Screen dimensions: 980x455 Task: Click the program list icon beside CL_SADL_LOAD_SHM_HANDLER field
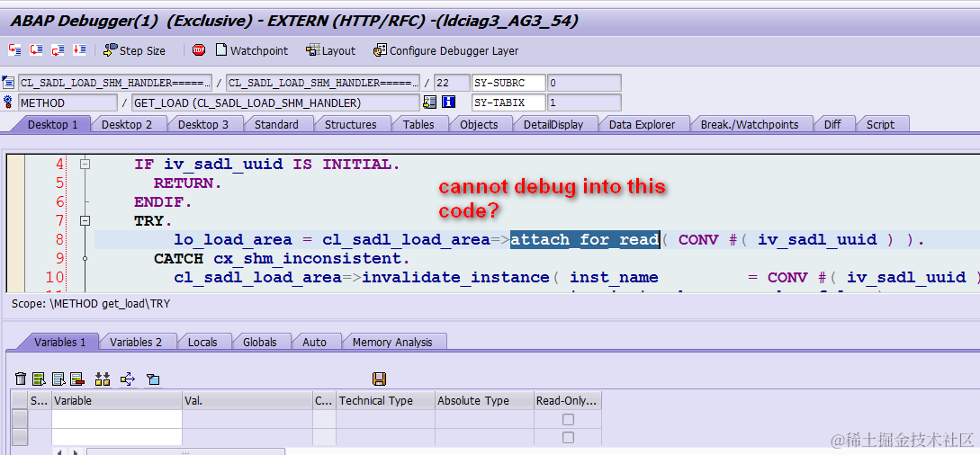click(x=8, y=82)
